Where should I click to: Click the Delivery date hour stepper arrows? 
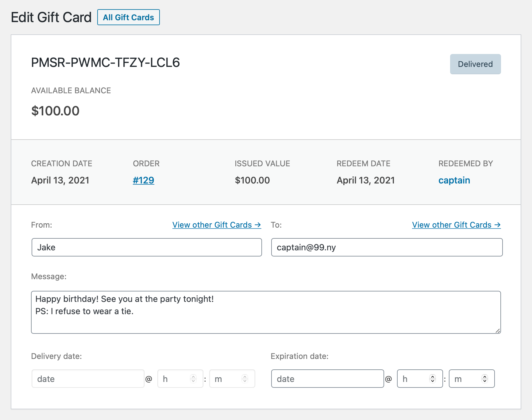point(193,379)
